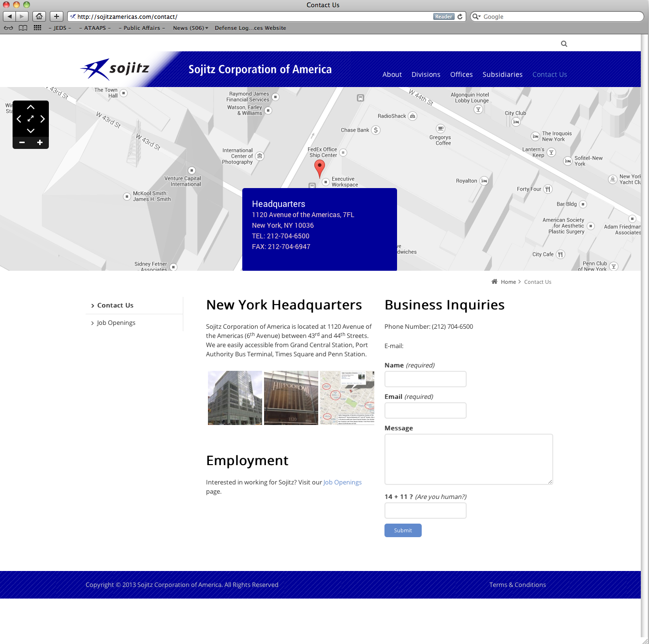Open the Hippodrome building photo thumbnail
649x644 pixels.
click(291, 398)
